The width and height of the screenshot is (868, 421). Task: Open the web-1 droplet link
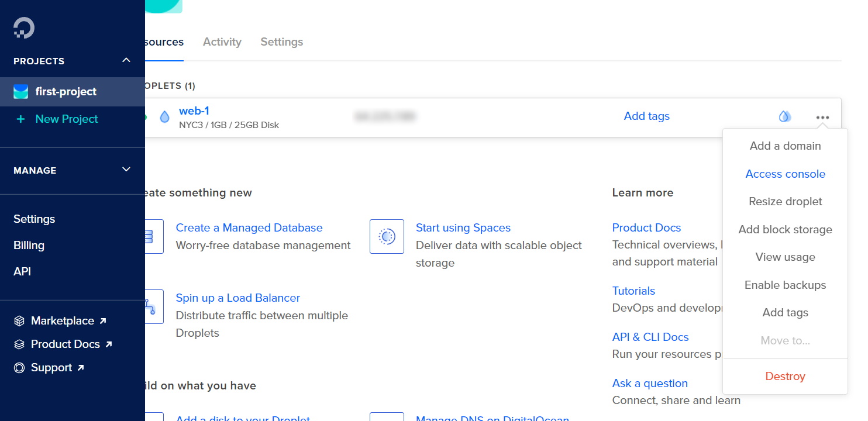pyautogui.click(x=194, y=111)
